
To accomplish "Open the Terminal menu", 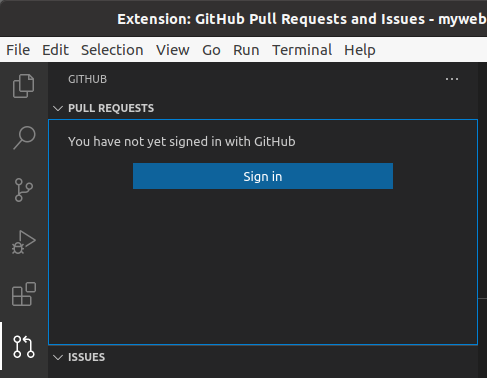I will 302,50.
